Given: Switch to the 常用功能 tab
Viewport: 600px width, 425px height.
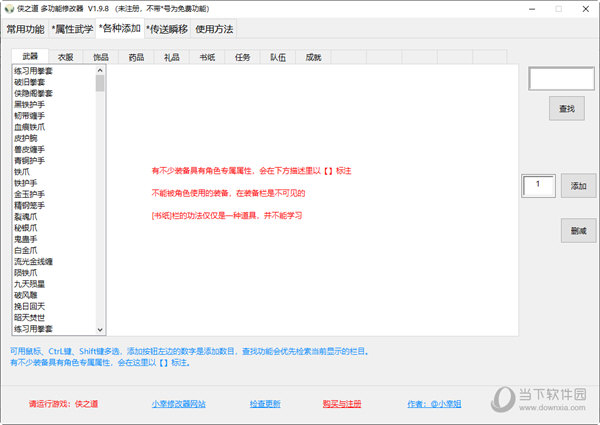Looking at the screenshot, I should pyautogui.click(x=25, y=29).
